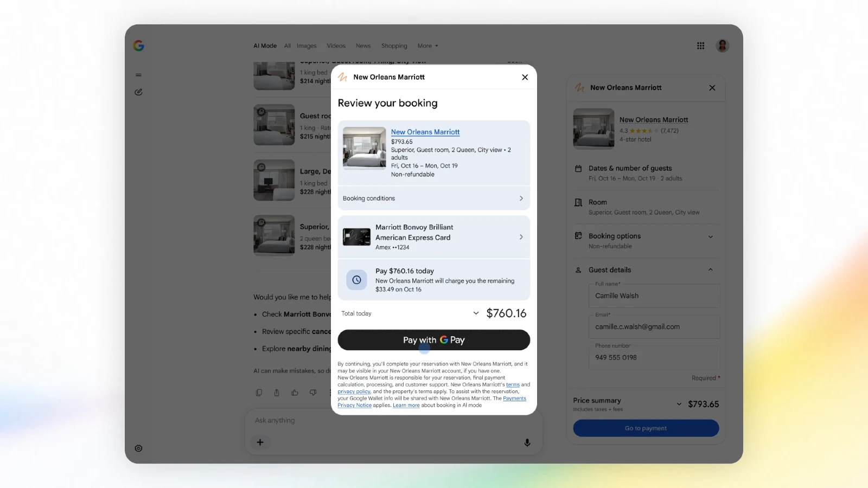Image resolution: width=868 pixels, height=488 pixels.
Task: Click the calendar icon next to Dates & number of guests
Action: (578, 169)
